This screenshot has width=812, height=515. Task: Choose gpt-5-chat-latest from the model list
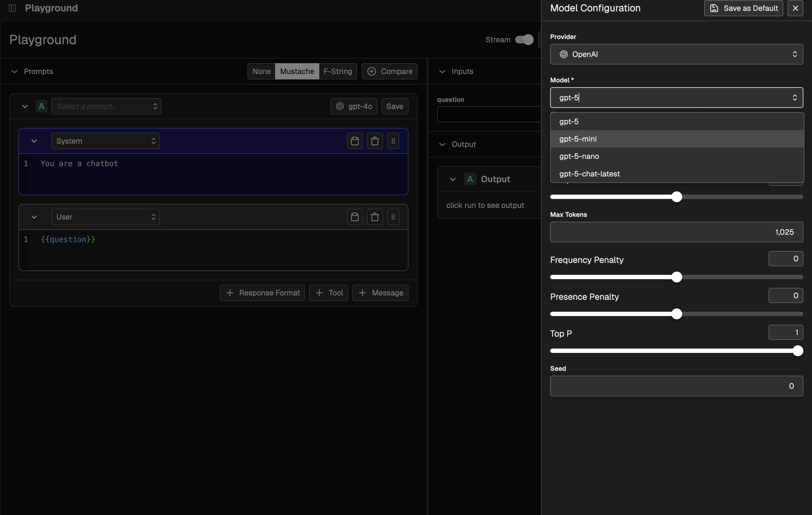point(589,174)
